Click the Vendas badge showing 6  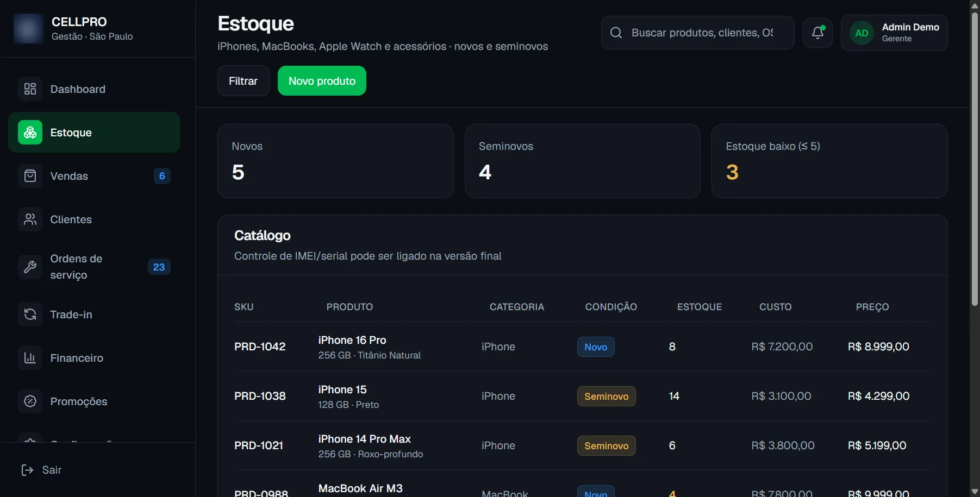pyautogui.click(x=162, y=176)
